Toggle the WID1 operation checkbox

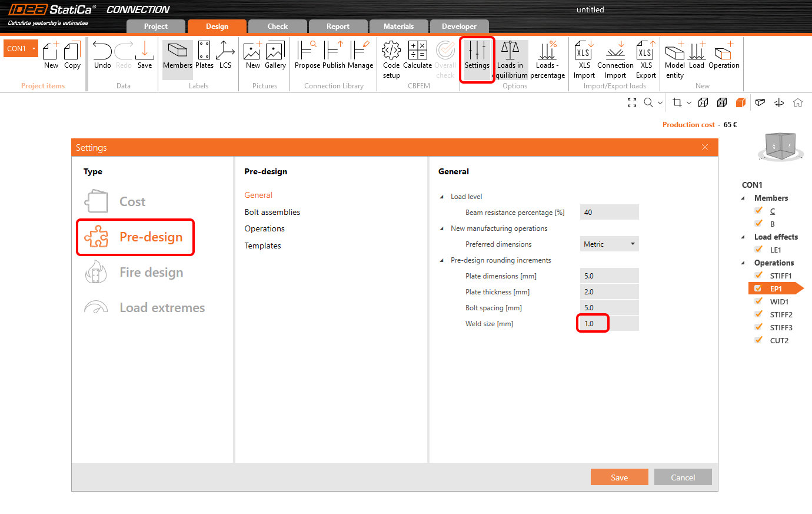tap(758, 301)
